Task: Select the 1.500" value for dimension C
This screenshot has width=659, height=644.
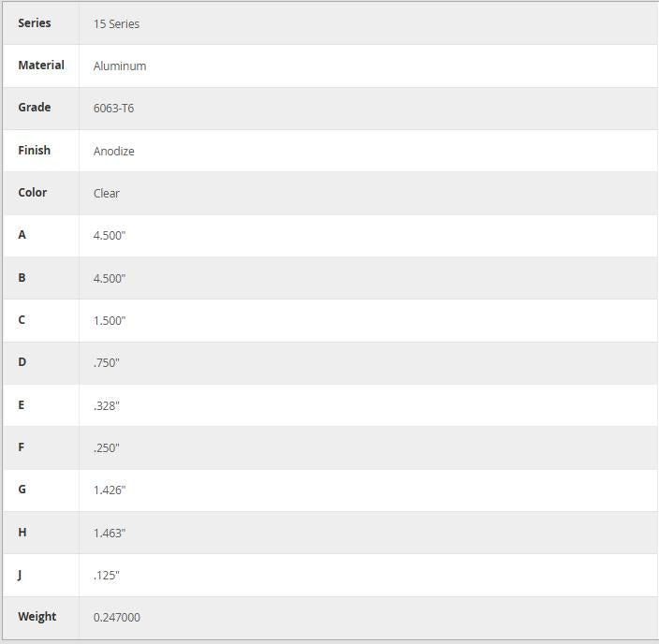Action: tap(110, 321)
